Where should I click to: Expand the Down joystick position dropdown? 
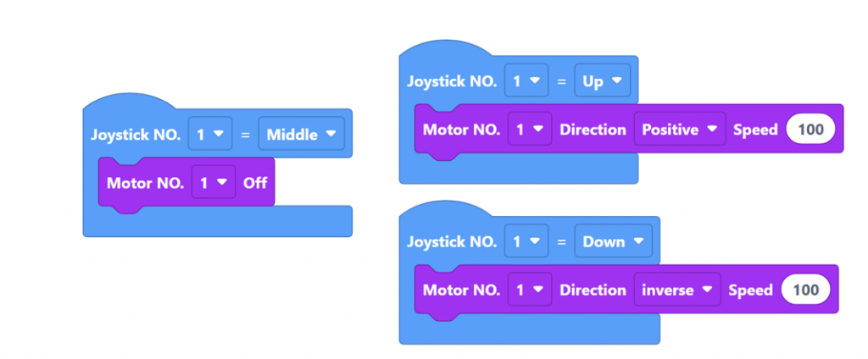(612, 241)
